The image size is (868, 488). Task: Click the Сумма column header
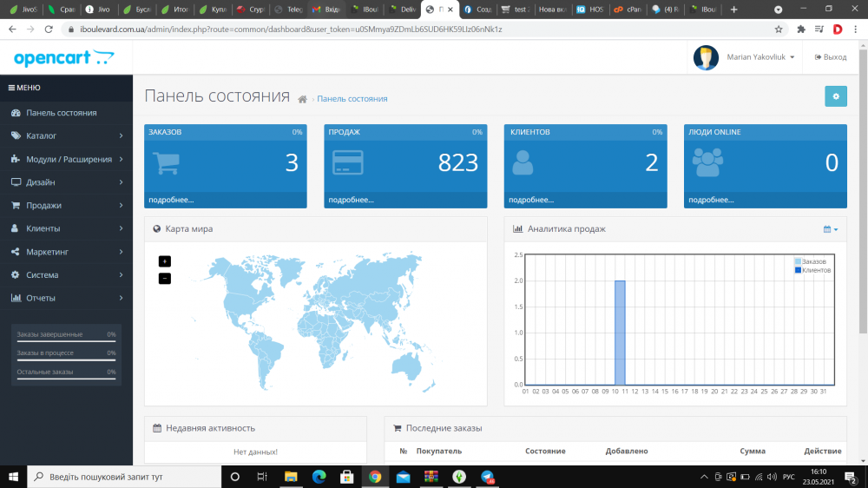pos(753,451)
